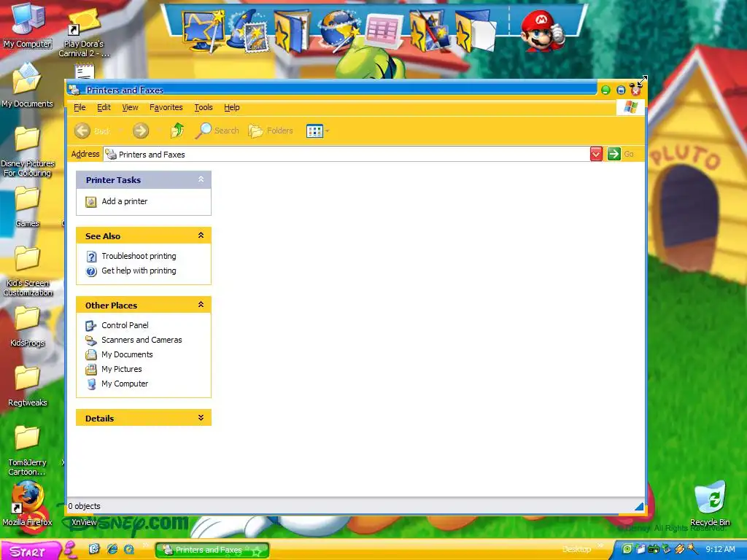This screenshot has height=560, width=747.
Task: Click the taskbar clock showing 9:12 AM
Action: point(720,549)
